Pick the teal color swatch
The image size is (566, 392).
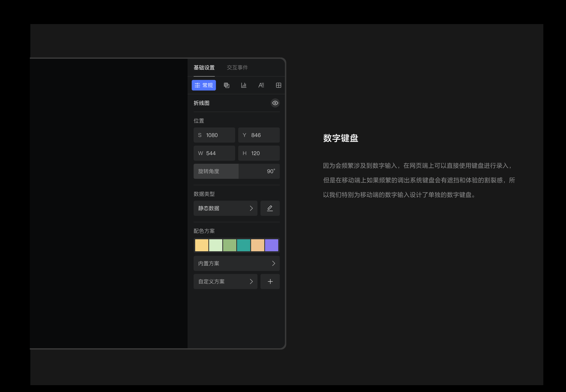pyautogui.click(x=244, y=245)
